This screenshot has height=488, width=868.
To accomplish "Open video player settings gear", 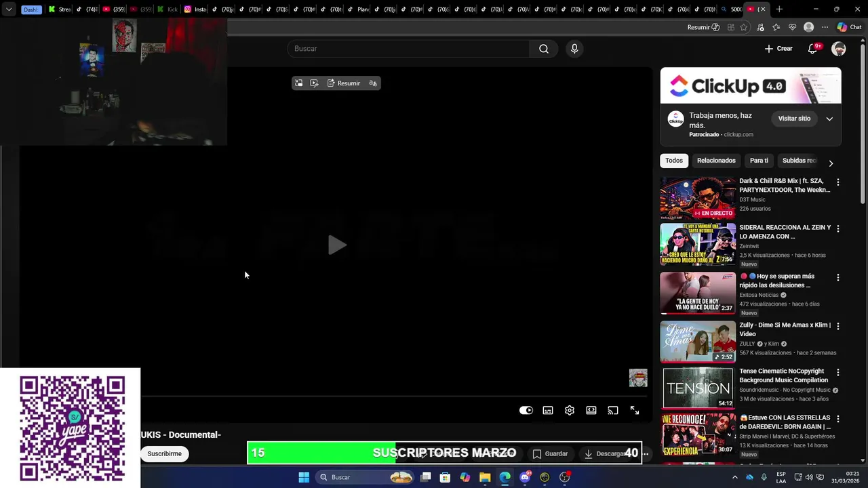I will pos(570,410).
